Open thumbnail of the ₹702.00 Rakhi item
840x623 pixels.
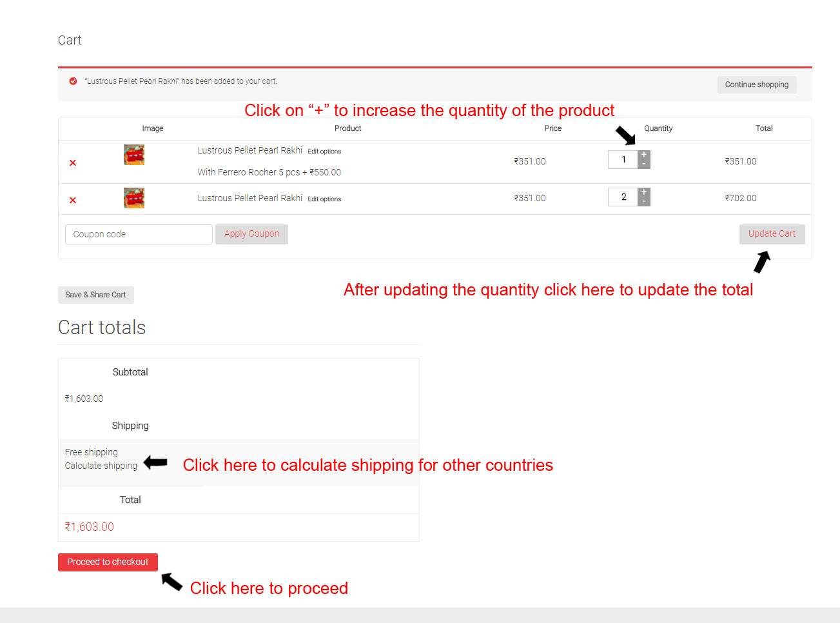coord(134,198)
